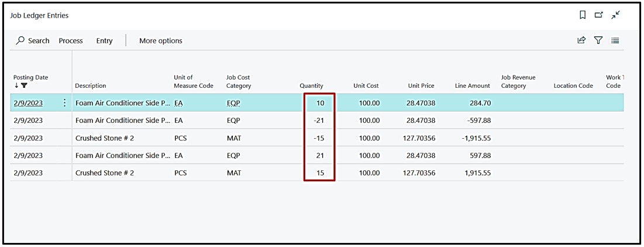Click the Search magnifier button
This screenshot has width=644, height=247.
[x=33, y=40]
